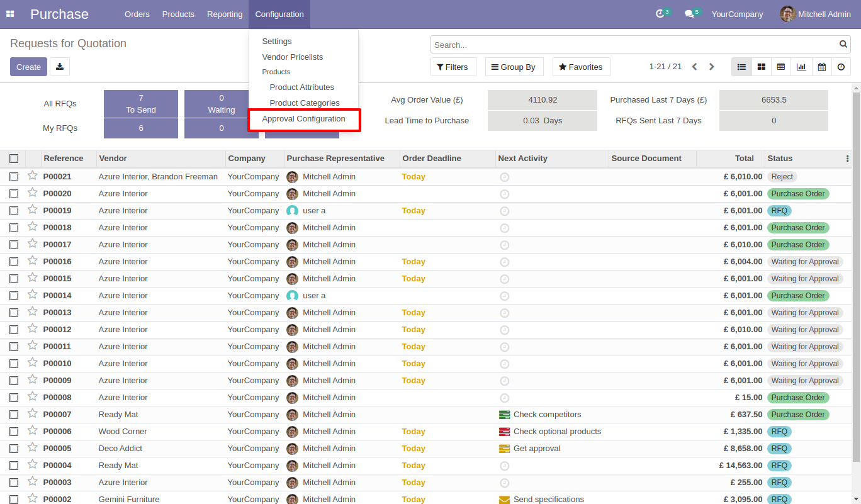
Task: Click the Purchase app title
Action: [x=59, y=14]
